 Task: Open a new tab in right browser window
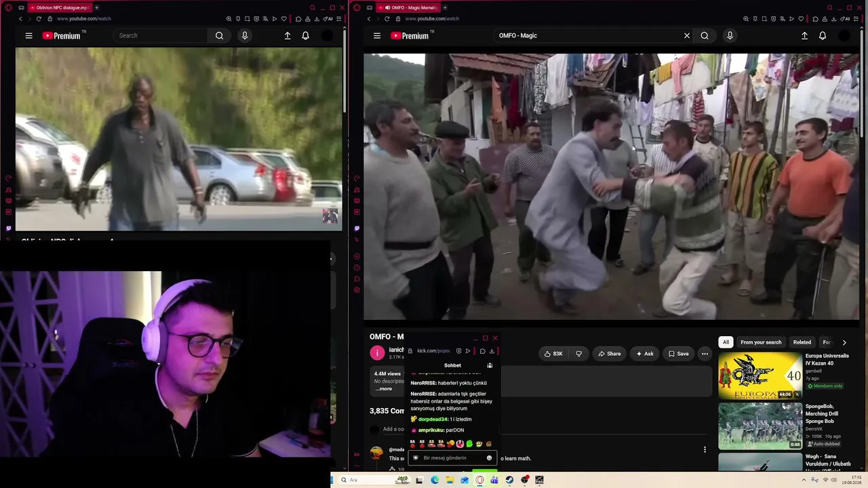[x=446, y=7]
